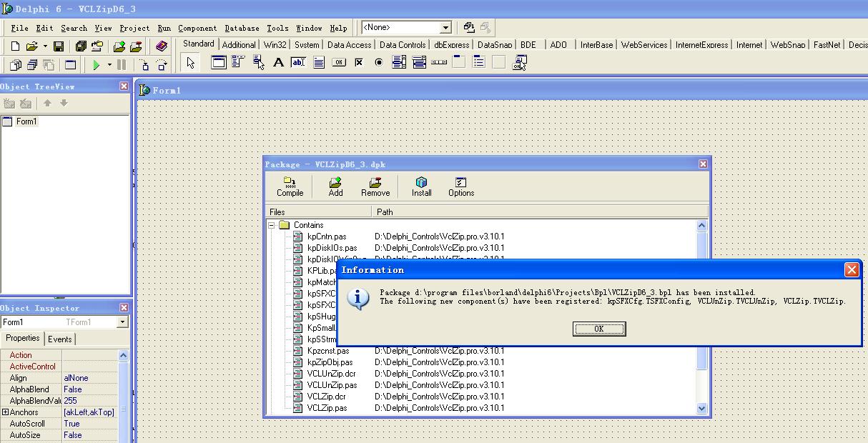Select the Frames component icon
Viewport: 868px width, 443px height.
pos(219,63)
